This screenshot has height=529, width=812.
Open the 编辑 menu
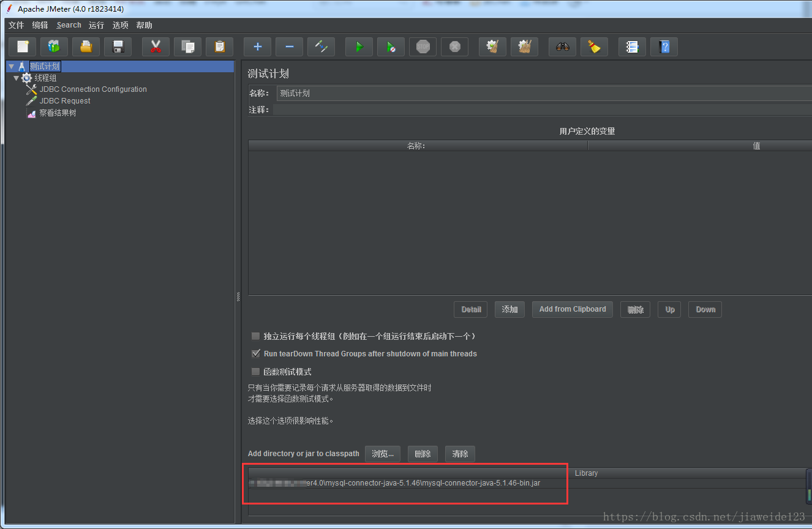click(40, 25)
